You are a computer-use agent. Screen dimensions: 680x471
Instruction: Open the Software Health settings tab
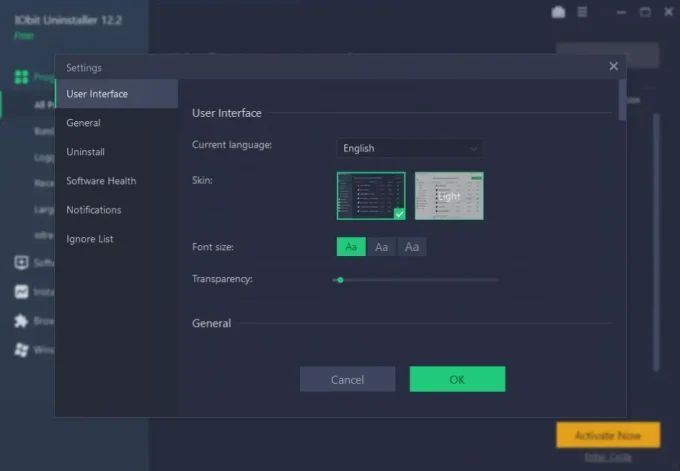pyautogui.click(x=101, y=181)
